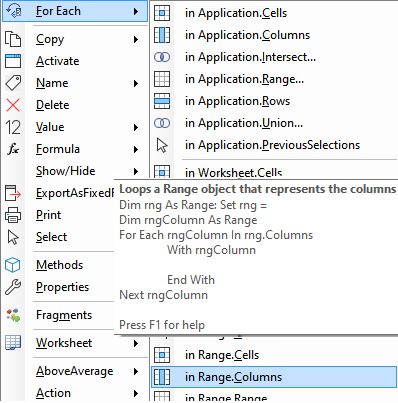Open the AboveAverage menu entry
Screen dimensions: 398x403
click(x=75, y=371)
